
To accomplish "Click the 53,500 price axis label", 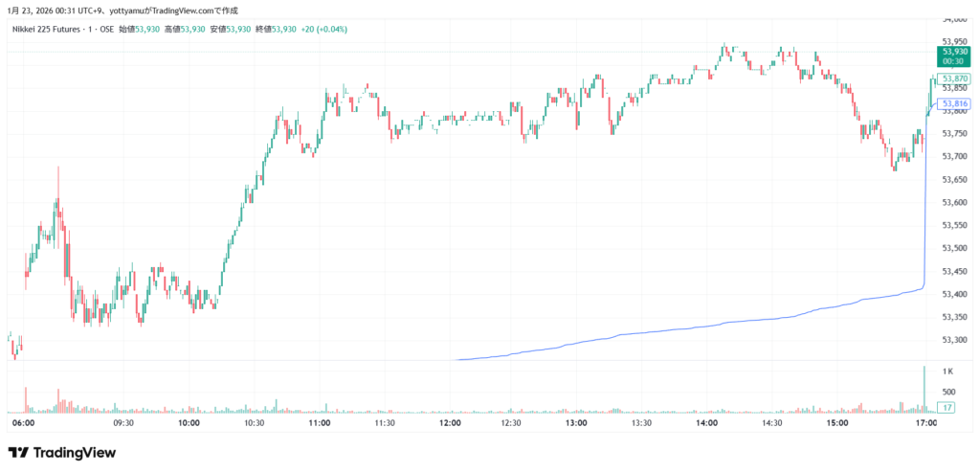I will (x=956, y=248).
